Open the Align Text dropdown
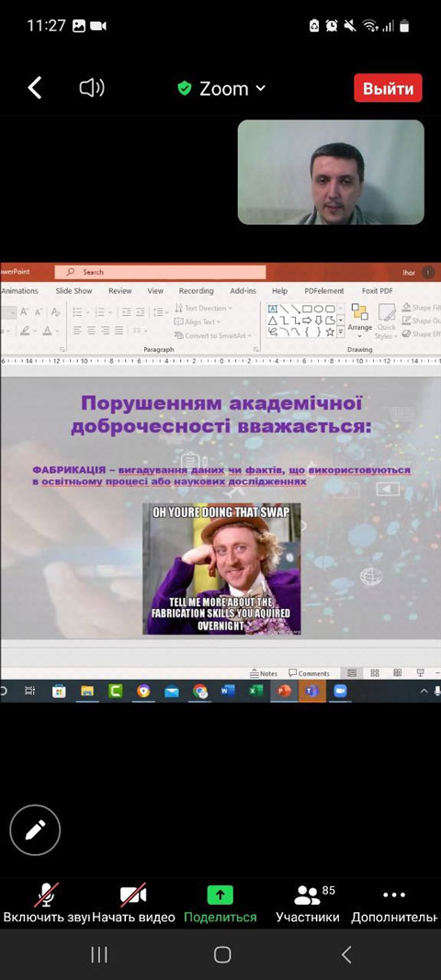This screenshot has height=980, width=441. point(197,321)
